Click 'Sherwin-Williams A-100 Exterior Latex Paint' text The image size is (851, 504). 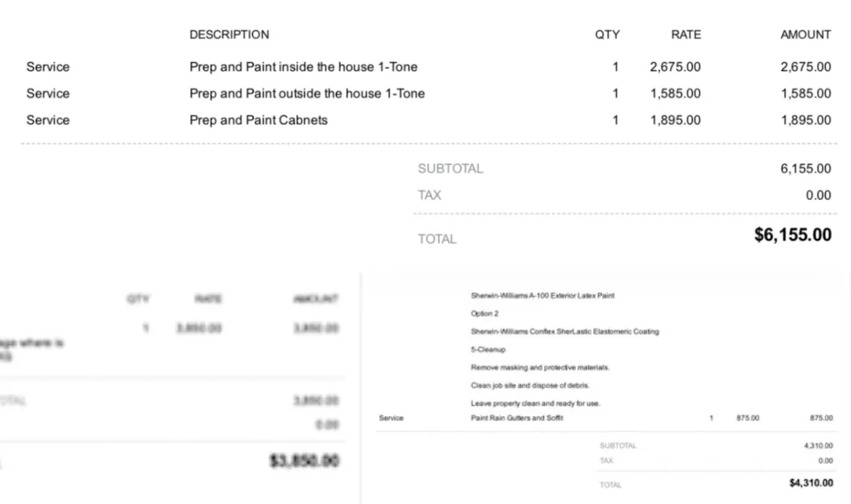click(x=543, y=295)
